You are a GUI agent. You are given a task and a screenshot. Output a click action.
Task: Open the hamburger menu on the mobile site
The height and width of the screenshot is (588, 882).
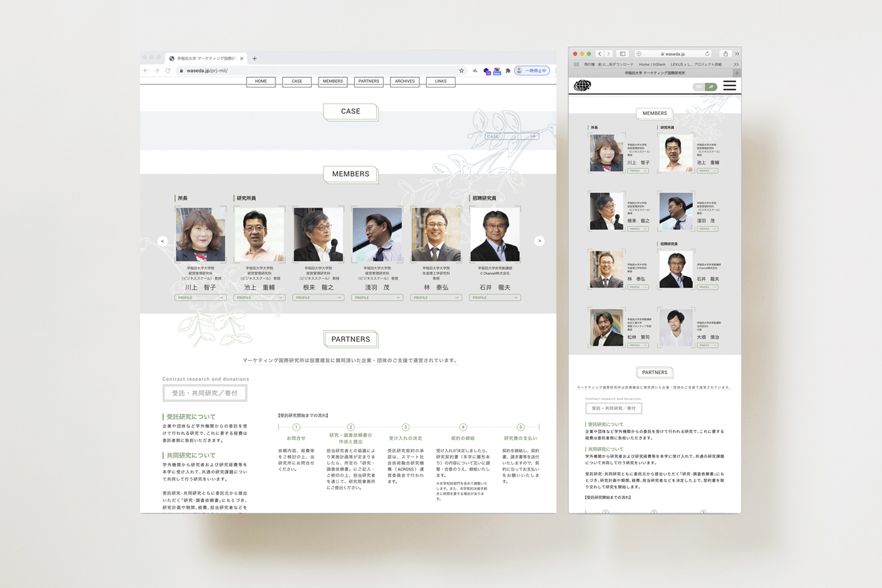coord(729,86)
